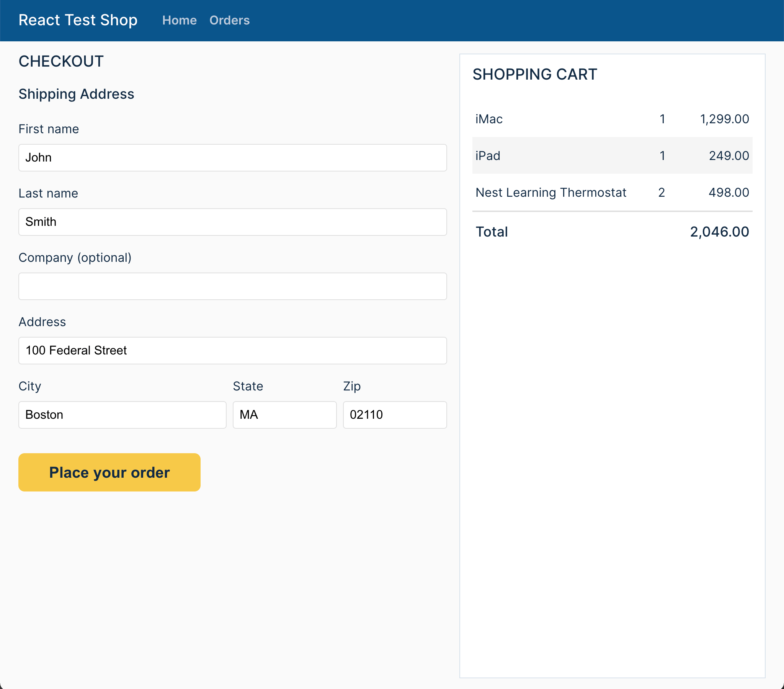Click the React Test Shop brand link
This screenshot has width=784, height=689.
click(78, 20)
